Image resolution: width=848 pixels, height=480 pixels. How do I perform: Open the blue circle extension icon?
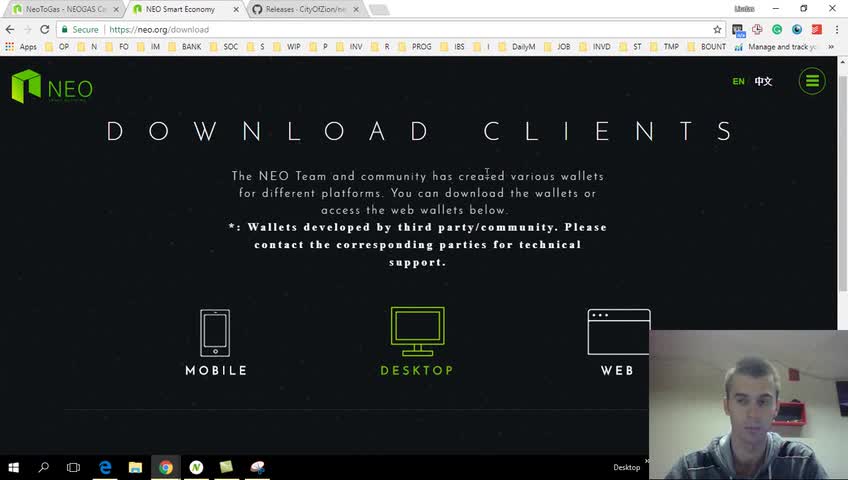point(797,30)
